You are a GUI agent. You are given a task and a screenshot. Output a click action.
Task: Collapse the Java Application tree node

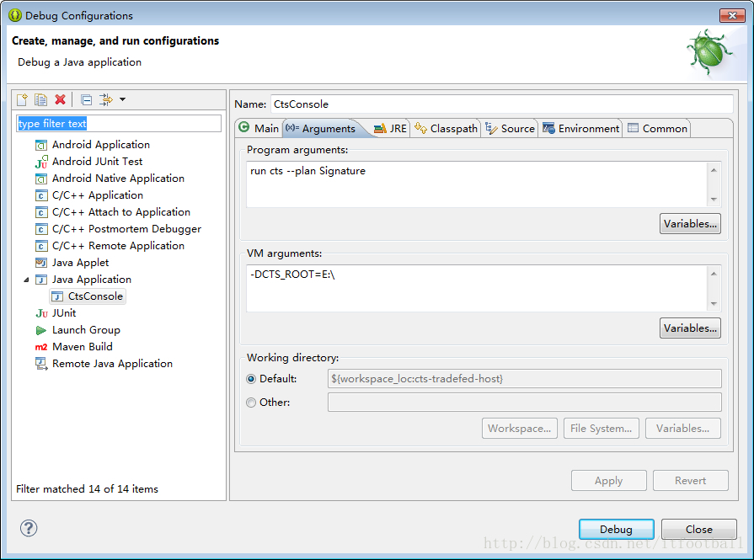click(x=25, y=280)
